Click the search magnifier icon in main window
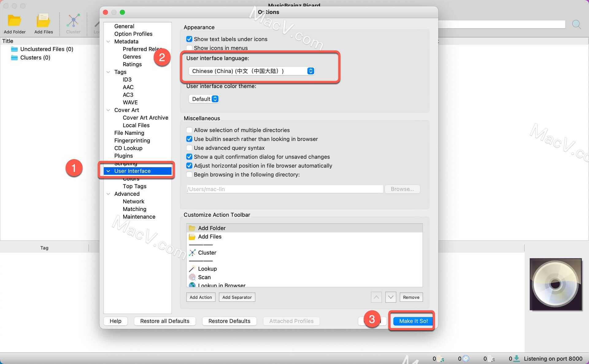Viewport: 589px width, 364px height. click(x=576, y=25)
